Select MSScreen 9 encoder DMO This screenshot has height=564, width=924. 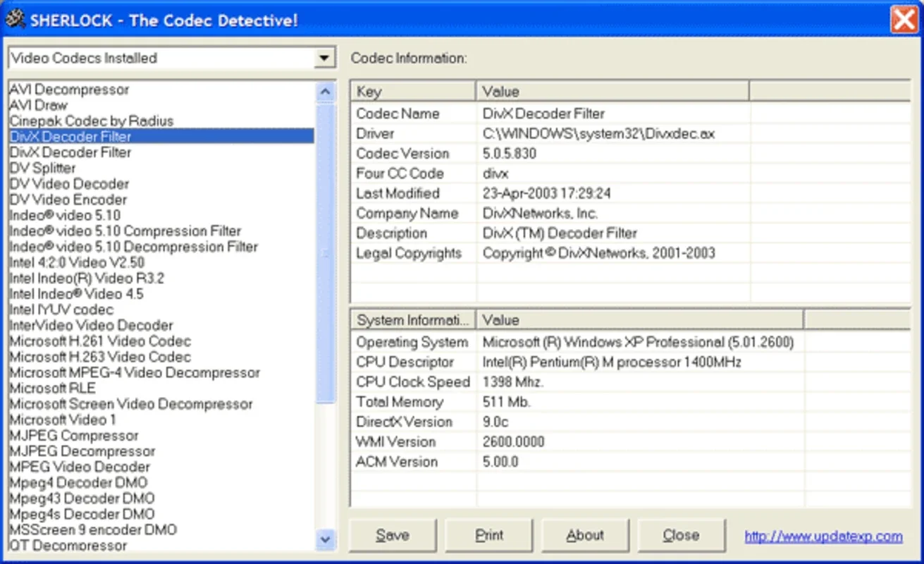[x=161, y=529]
